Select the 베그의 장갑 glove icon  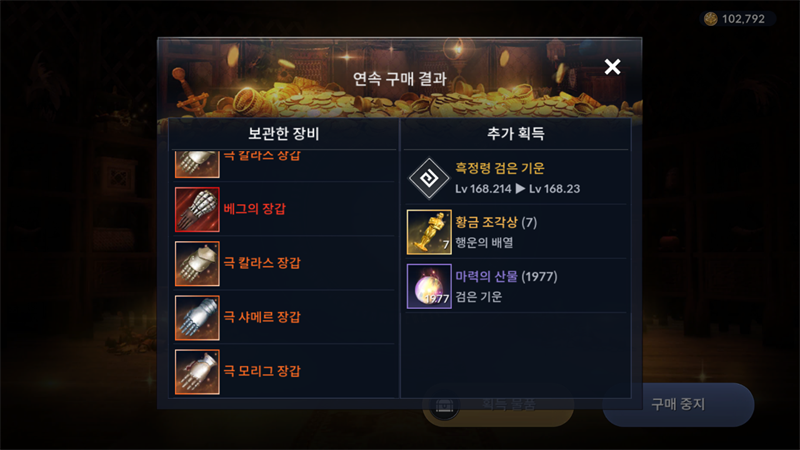pos(197,209)
